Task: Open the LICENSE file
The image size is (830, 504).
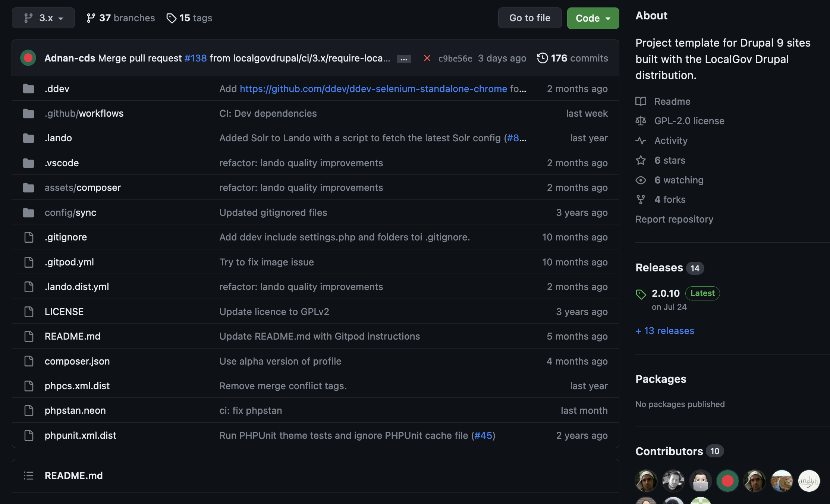Action: (x=64, y=312)
